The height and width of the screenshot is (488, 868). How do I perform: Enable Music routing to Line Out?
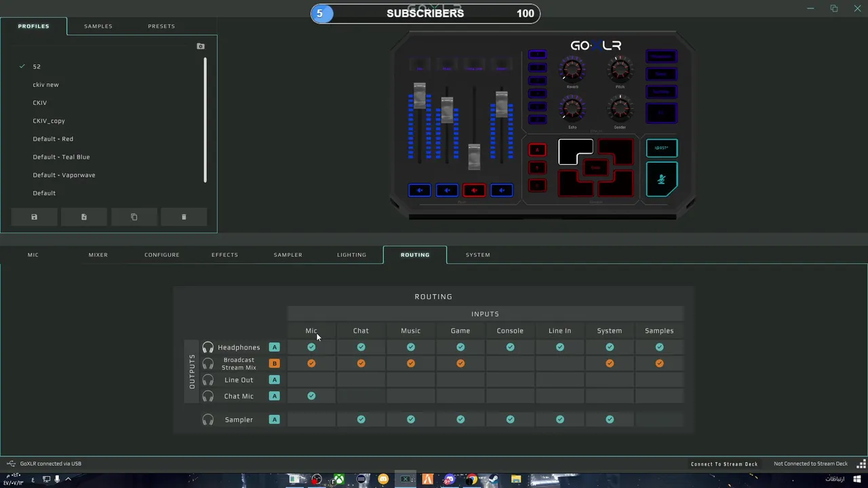[x=411, y=380]
